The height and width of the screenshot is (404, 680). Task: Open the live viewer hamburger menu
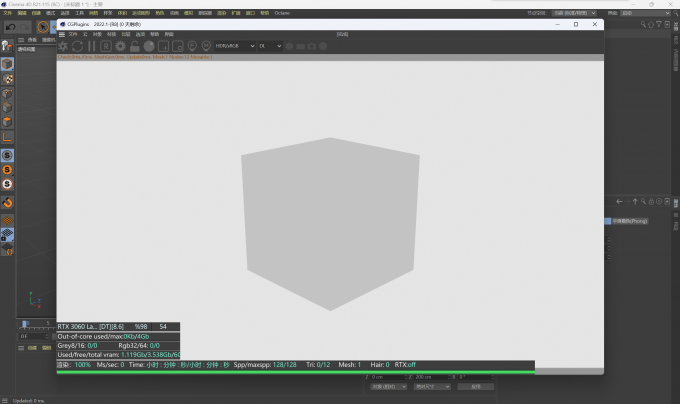62,34
